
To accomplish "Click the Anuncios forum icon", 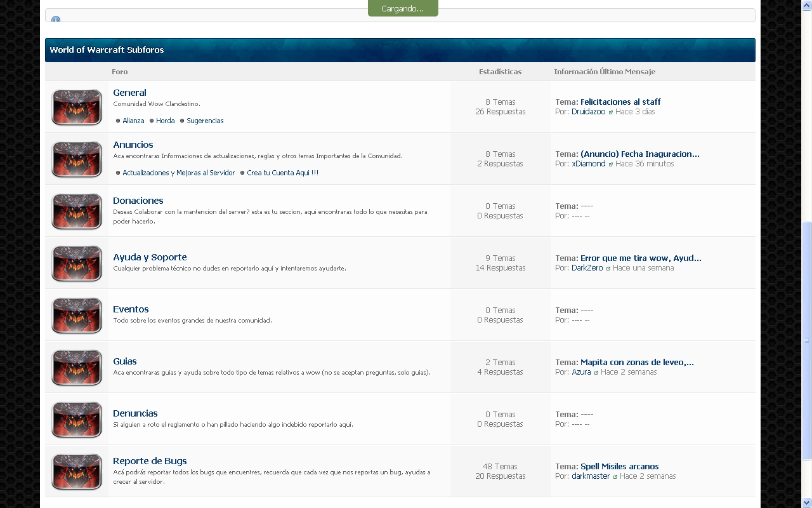I will pyautogui.click(x=77, y=159).
